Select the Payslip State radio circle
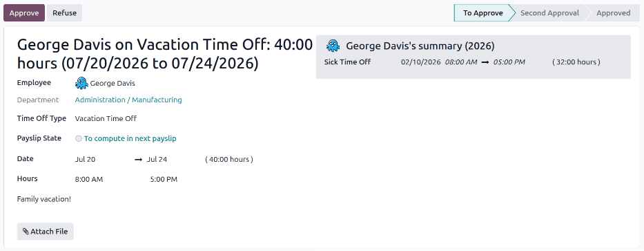 tap(79, 139)
